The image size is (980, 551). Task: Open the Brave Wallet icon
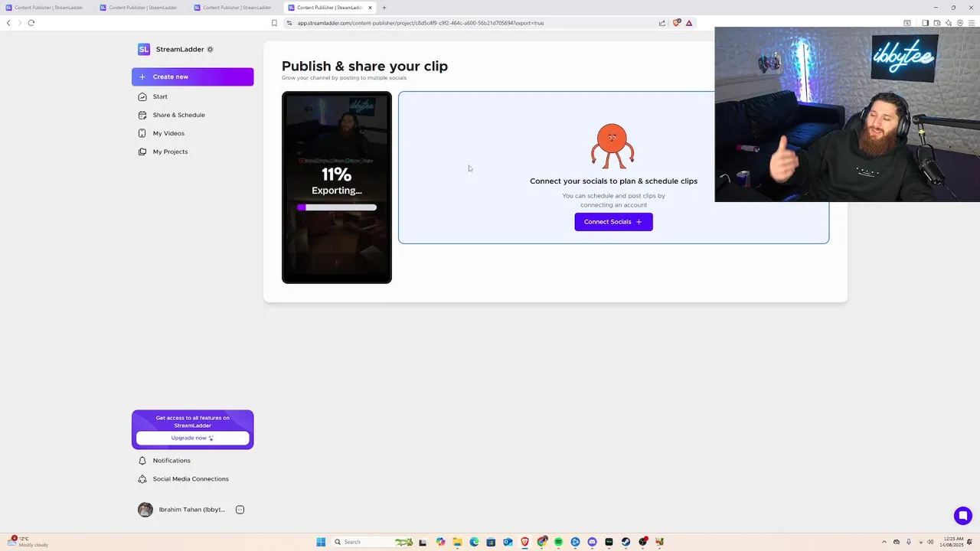pos(937,23)
